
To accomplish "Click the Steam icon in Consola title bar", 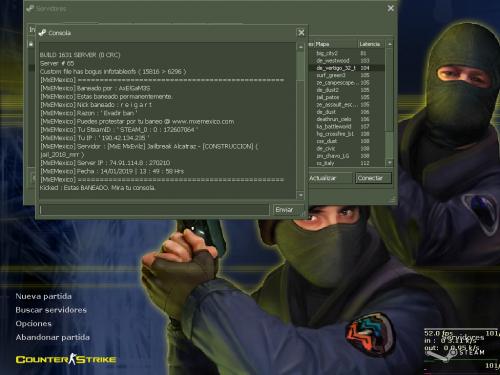I will click(42, 33).
